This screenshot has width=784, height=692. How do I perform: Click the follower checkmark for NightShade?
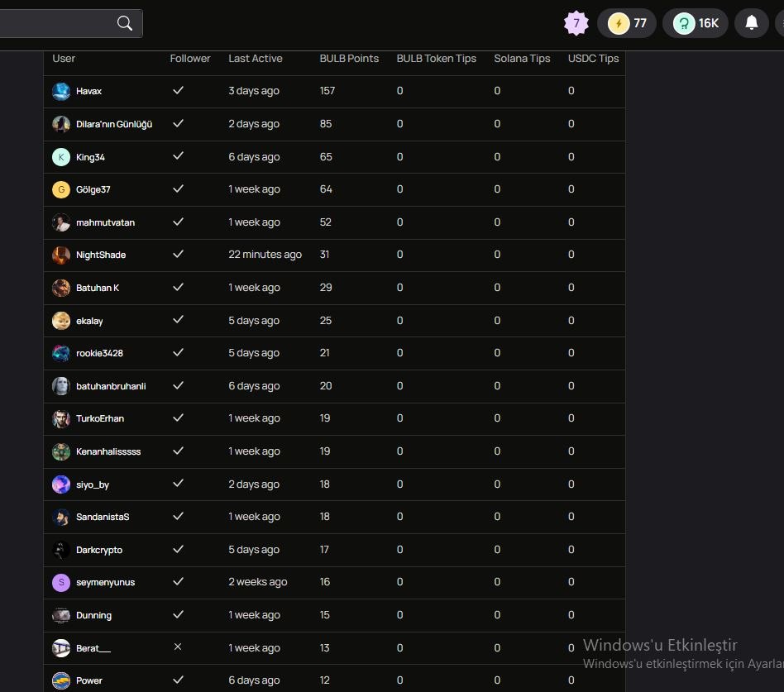pos(178,254)
